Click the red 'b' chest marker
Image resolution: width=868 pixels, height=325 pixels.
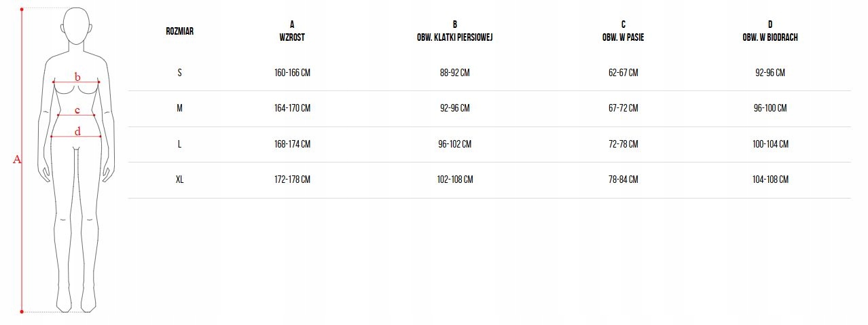(x=77, y=78)
